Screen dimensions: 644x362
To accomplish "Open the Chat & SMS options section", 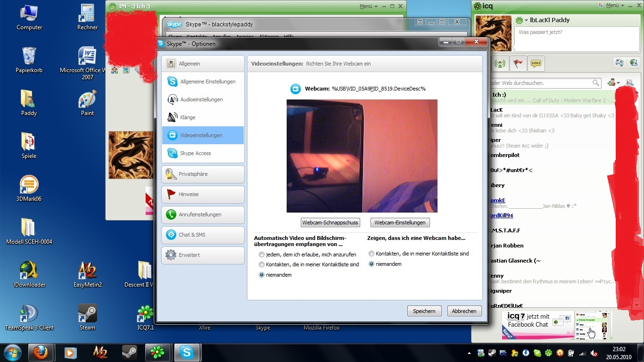I will click(x=203, y=235).
